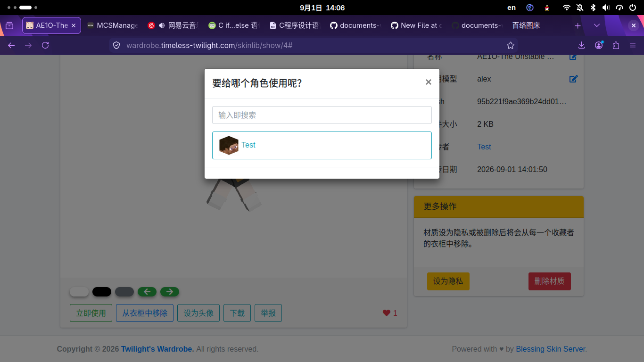Expand the list all tabs chevron

click(597, 25)
